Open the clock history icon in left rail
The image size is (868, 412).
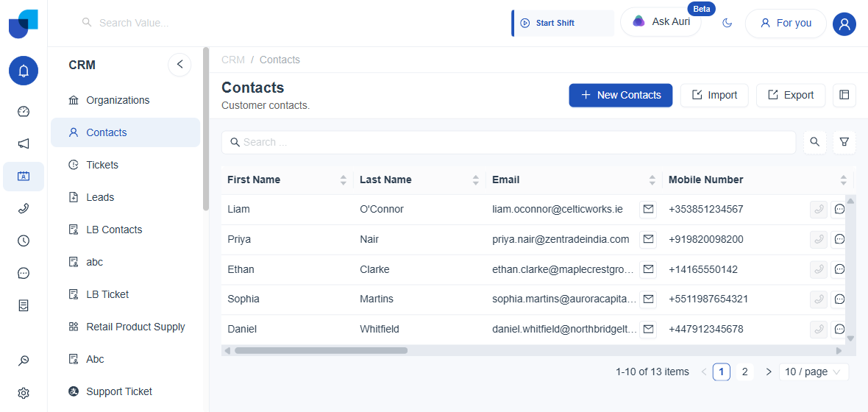pos(24,241)
